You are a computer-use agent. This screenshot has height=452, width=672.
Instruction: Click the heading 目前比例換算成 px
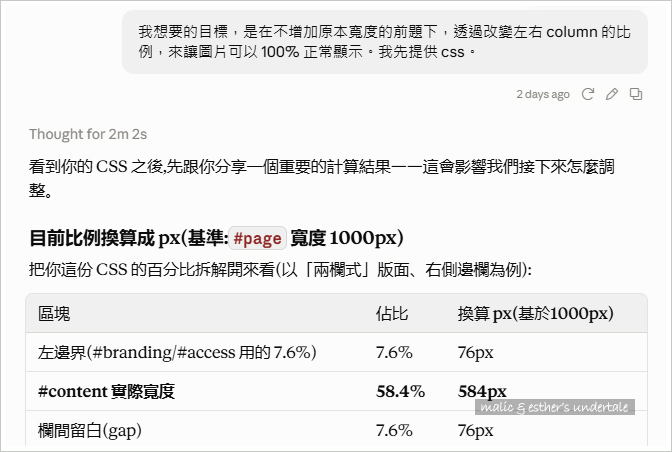216,238
